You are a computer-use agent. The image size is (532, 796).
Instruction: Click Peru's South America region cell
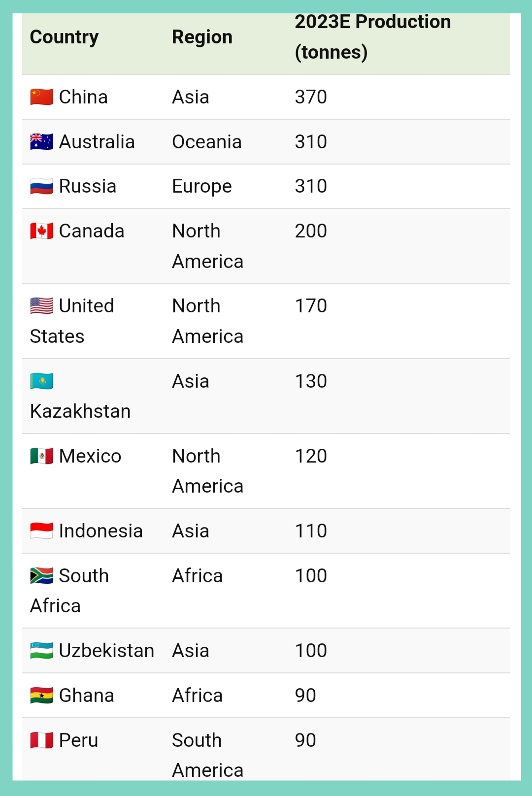point(207,755)
